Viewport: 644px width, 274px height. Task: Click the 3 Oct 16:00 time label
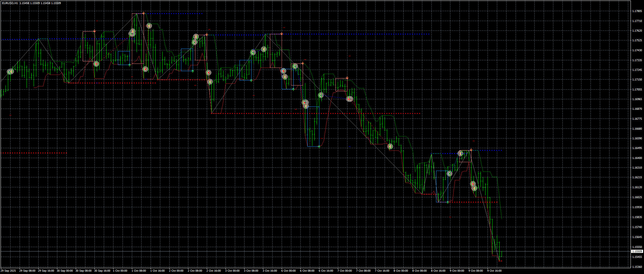click(x=270, y=270)
